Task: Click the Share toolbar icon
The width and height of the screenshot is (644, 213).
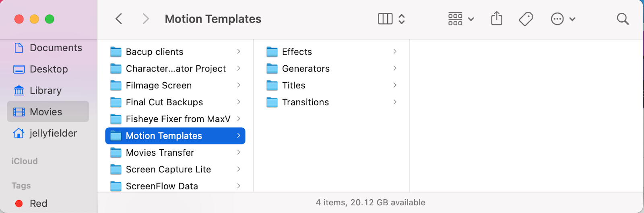Action: (x=497, y=19)
